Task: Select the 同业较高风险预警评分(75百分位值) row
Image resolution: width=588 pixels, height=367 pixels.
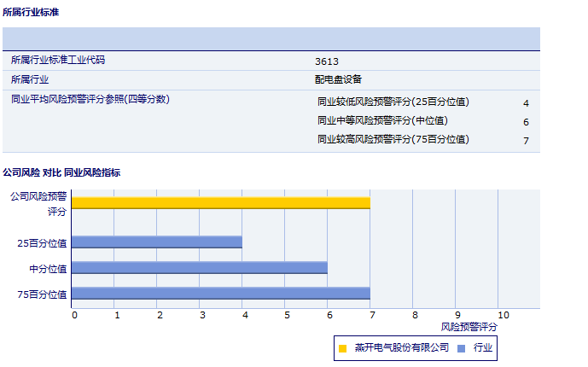Action: pyautogui.click(x=393, y=139)
